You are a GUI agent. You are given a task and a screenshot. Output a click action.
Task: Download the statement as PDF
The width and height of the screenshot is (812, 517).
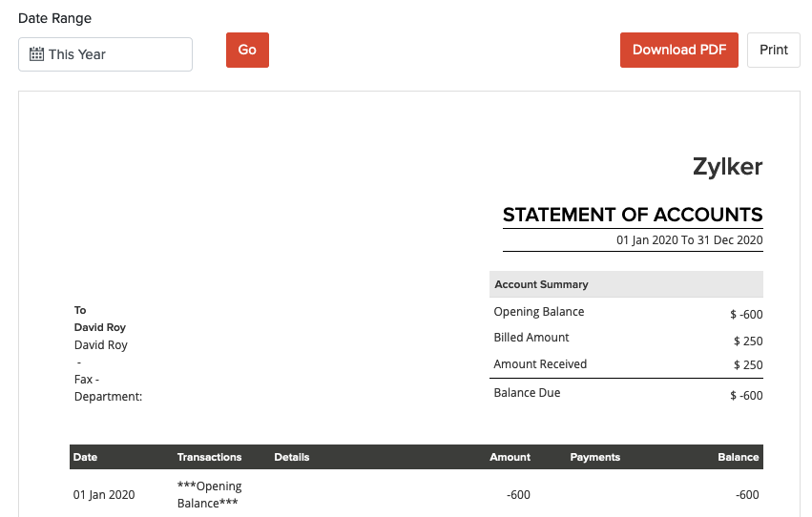pos(678,50)
